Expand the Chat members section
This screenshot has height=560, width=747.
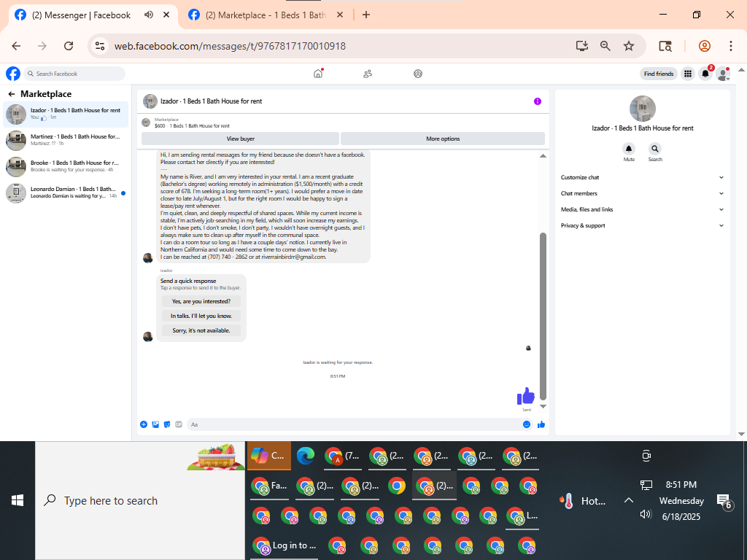(x=642, y=193)
